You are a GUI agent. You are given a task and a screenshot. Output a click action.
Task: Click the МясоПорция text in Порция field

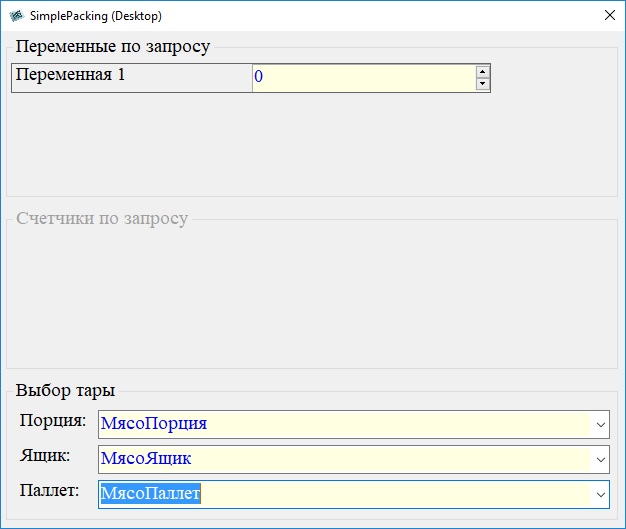[153, 423]
